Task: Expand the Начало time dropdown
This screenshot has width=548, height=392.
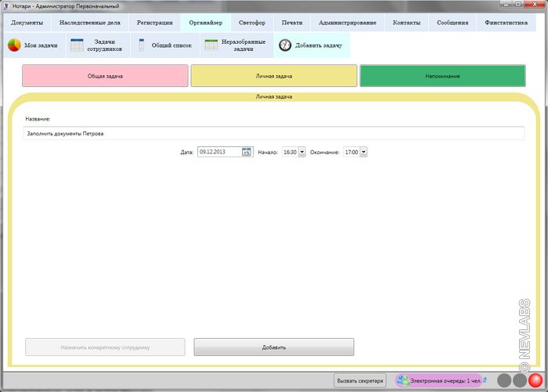Action: [x=301, y=152]
